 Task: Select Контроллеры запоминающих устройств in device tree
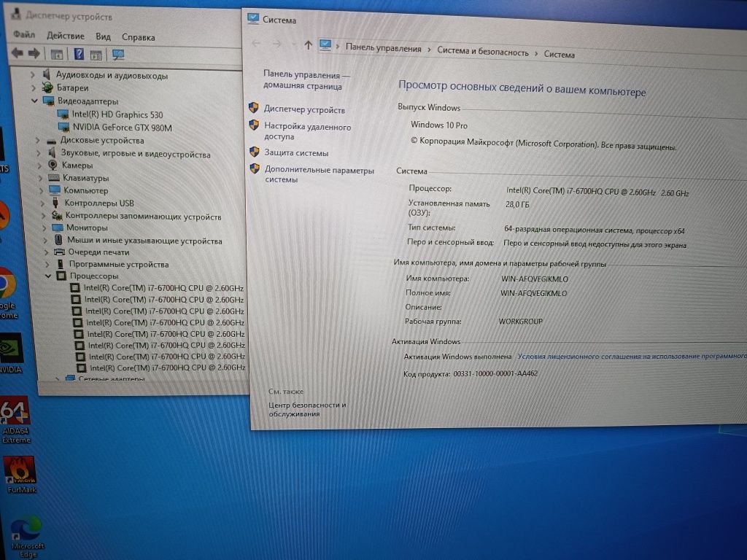tap(143, 216)
